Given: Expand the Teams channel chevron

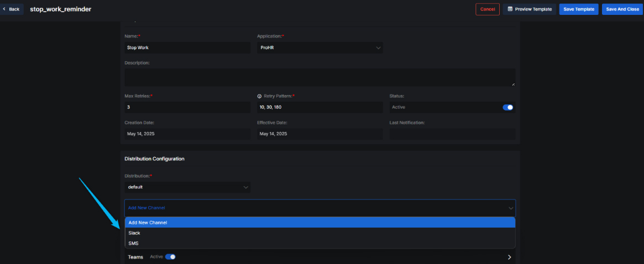Looking at the screenshot, I should 509,257.
